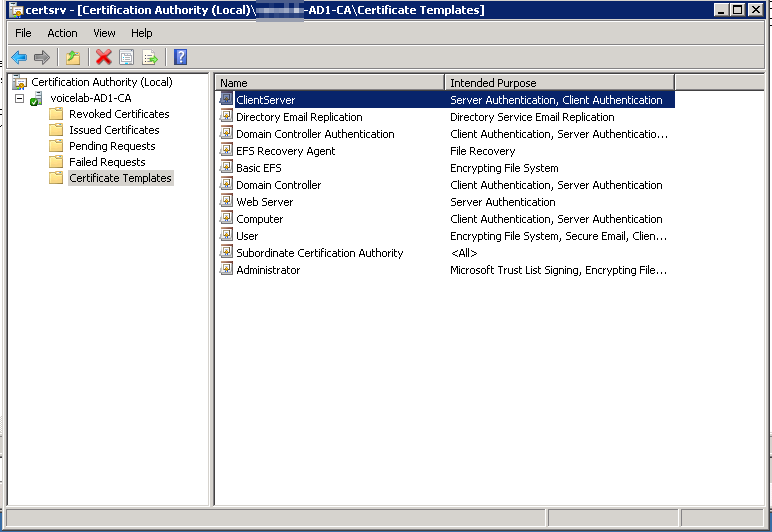Click the Web Server template icon
772x532 pixels.
[x=226, y=201]
